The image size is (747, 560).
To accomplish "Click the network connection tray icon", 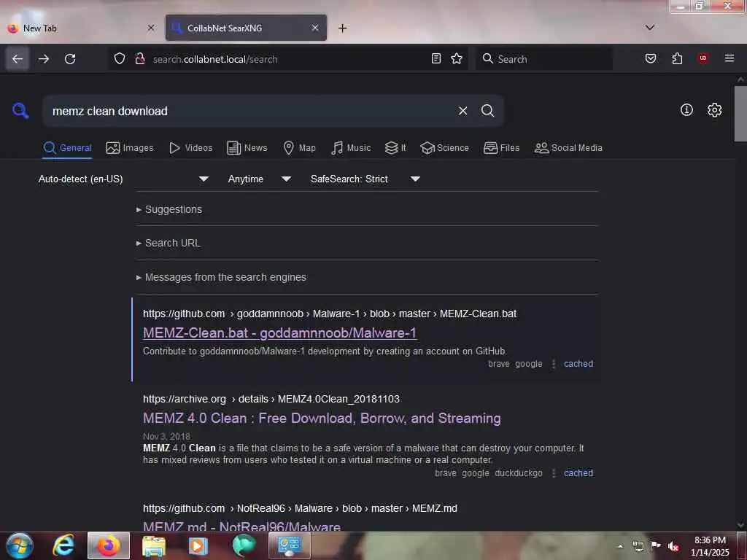I will click(638, 546).
